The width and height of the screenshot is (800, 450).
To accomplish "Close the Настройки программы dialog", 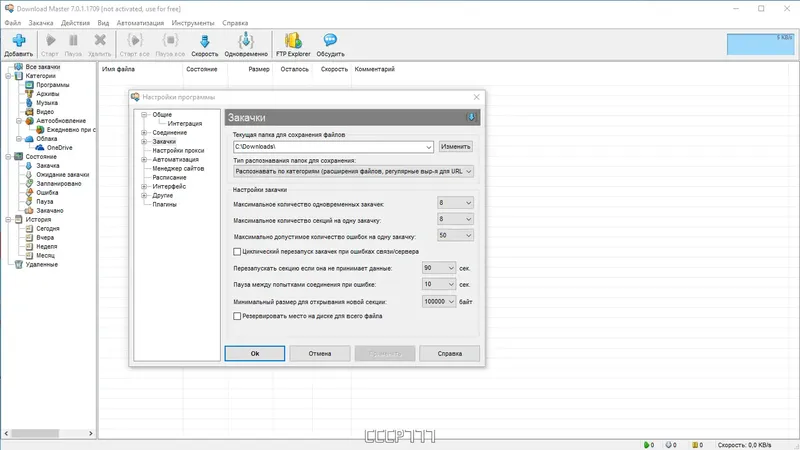I will (477, 97).
